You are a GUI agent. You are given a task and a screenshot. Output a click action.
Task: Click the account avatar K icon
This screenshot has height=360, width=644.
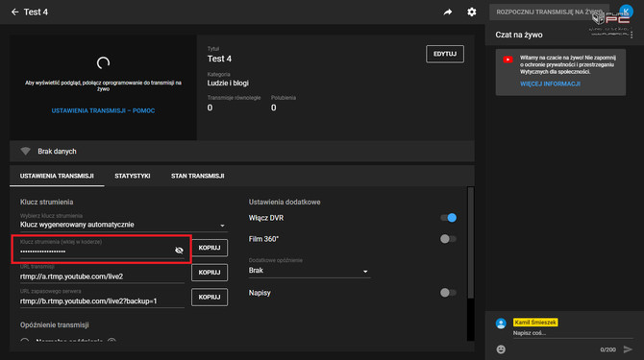coord(626,12)
